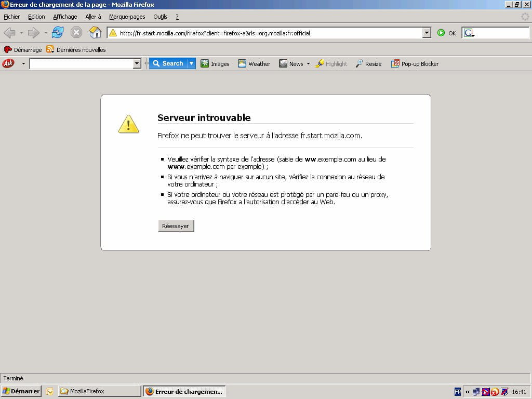Expand the News dropdown arrow
Viewport: 532px width, 399px height.
click(308, 64)
